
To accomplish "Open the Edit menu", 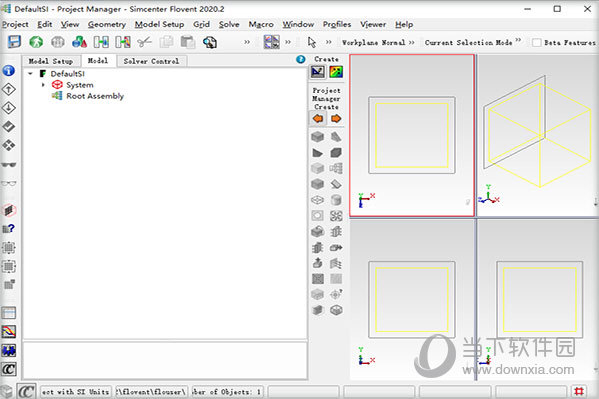I will 44,24.
